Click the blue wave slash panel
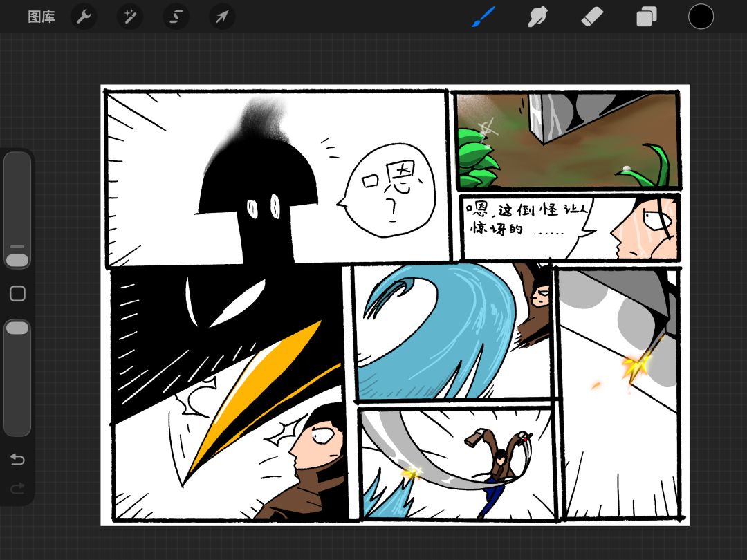The width and height of the screenshot is (747, 560). tap(454, 332)
